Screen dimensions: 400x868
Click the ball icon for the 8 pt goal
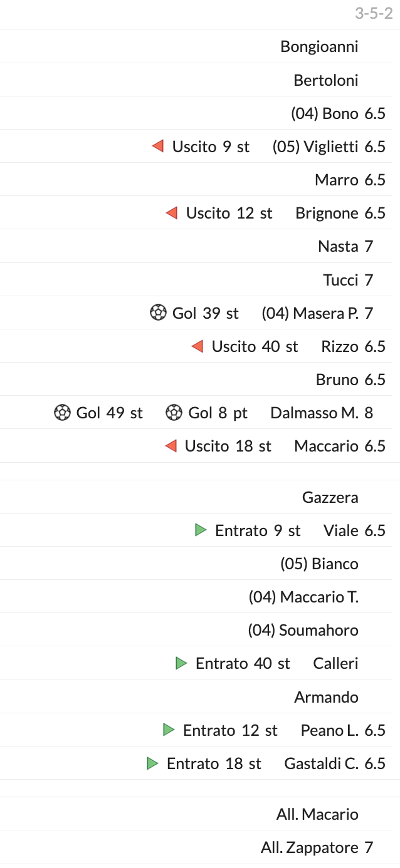click(174, 413)
